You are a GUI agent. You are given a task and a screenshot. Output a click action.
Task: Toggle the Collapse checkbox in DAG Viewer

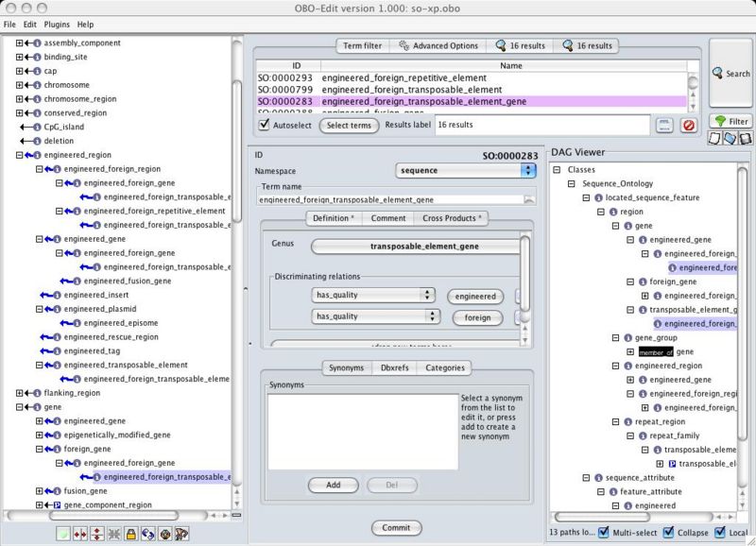pyautogui.click(x=668, y=532)
